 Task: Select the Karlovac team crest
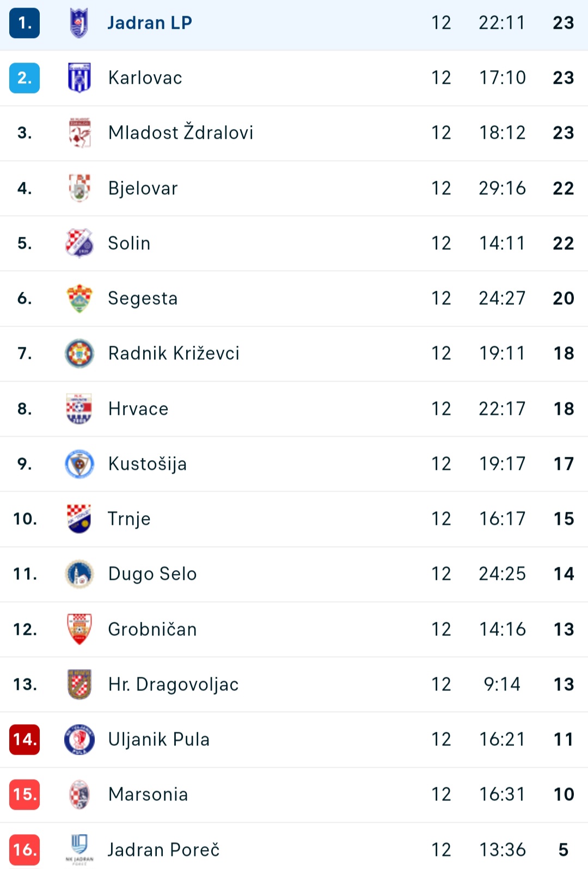click(x=79, y=78)
